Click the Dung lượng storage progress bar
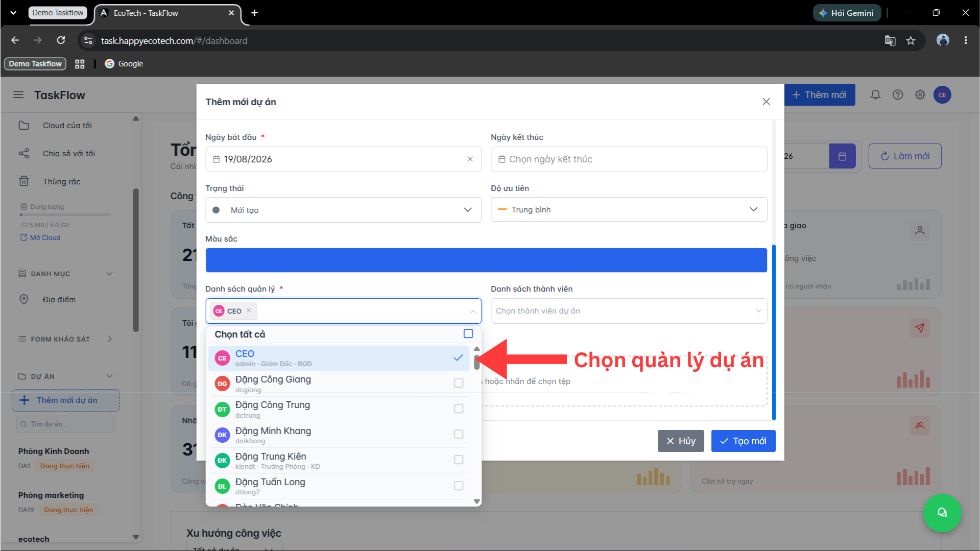 (x=65, y=215)
